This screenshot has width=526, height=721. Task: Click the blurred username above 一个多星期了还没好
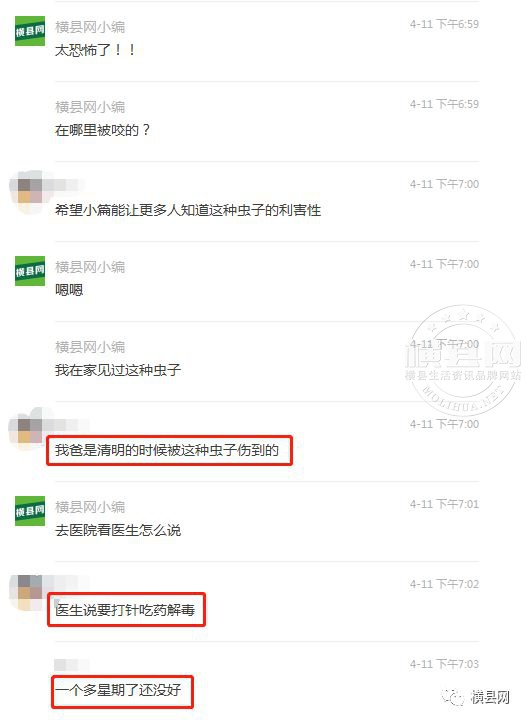(x=72, y=665)
